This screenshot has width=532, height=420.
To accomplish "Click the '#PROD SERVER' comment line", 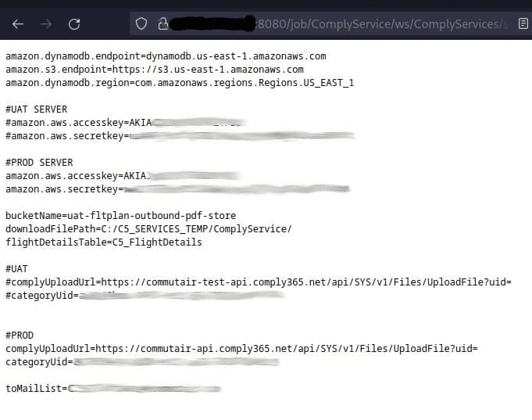I will (39, 163).
